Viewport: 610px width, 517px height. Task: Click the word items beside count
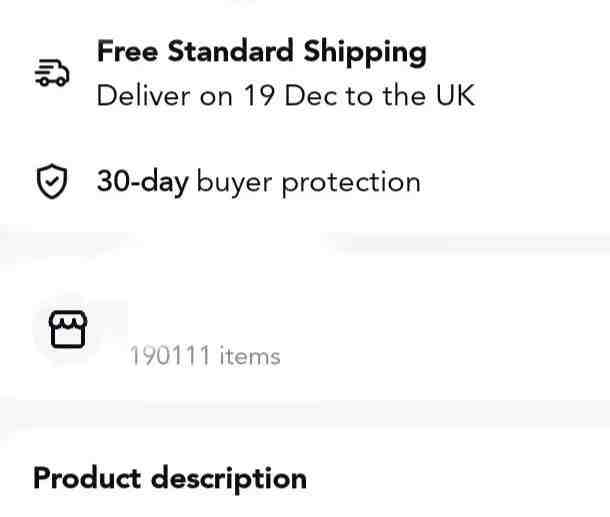click(250, 356)
